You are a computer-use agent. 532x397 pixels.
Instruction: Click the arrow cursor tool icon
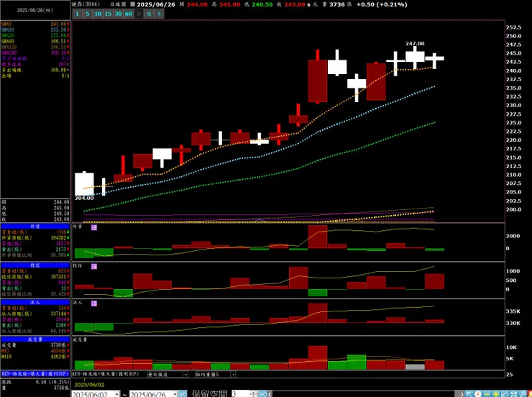point(469,393)
